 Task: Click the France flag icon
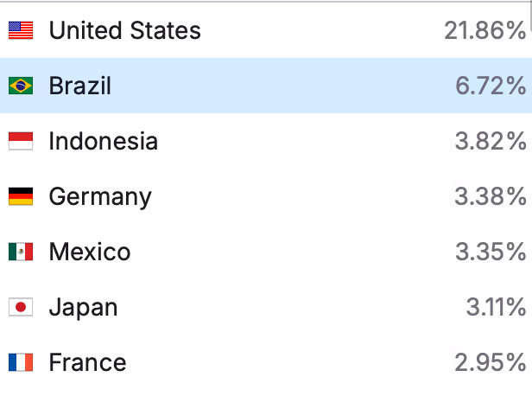21,362
